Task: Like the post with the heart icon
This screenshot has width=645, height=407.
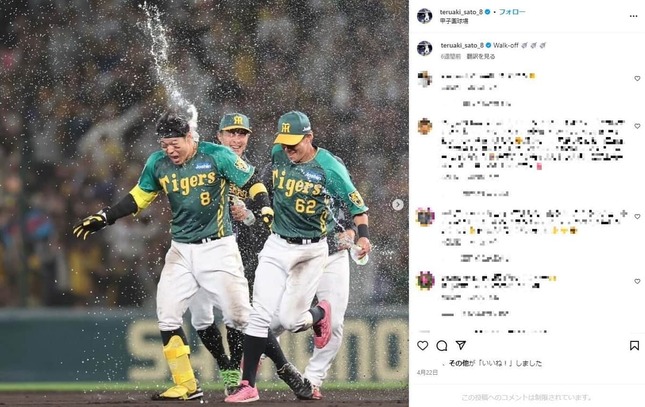Action: coord(422,345)
